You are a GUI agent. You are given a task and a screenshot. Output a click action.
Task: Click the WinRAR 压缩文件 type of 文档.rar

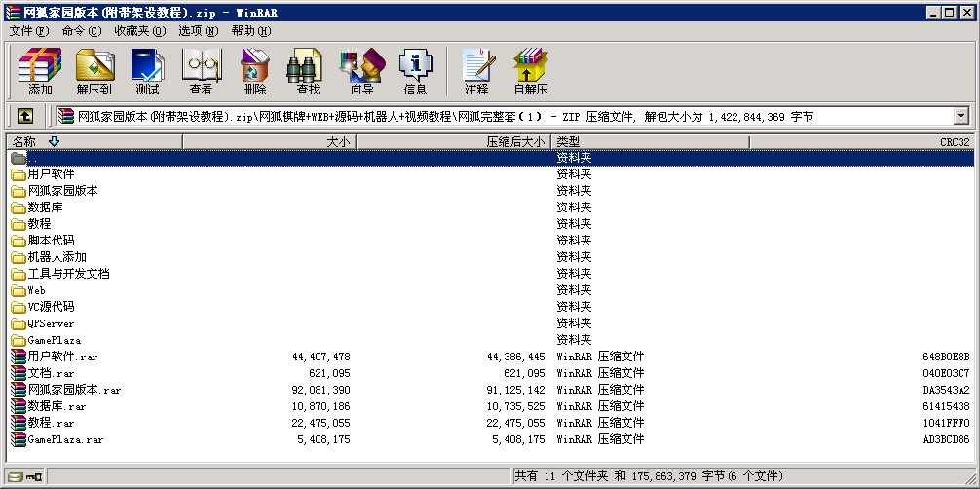click(600, 373)
